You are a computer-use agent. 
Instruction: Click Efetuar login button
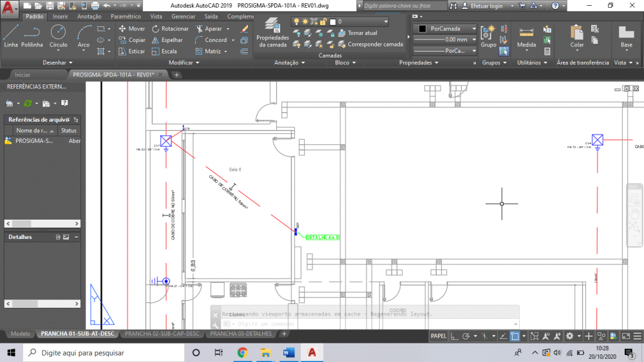pyautogui.click(x=488, y=6)
